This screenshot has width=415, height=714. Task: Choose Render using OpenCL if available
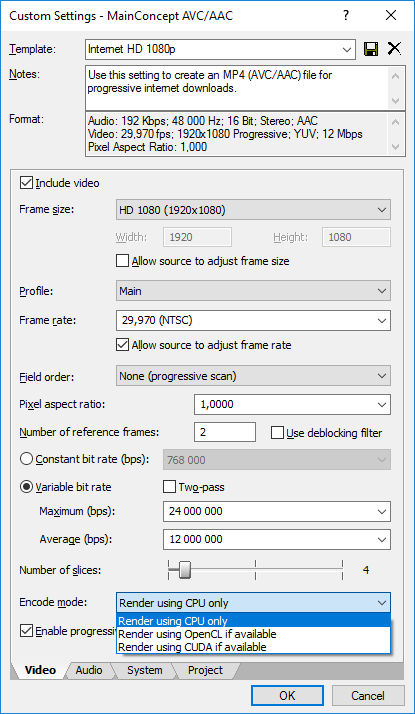(x=253, y=634)
